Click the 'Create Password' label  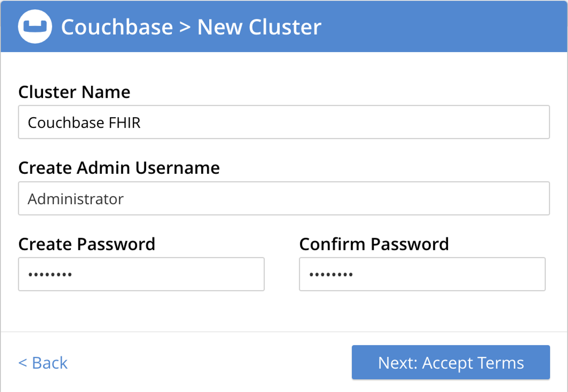pos(86,244)
